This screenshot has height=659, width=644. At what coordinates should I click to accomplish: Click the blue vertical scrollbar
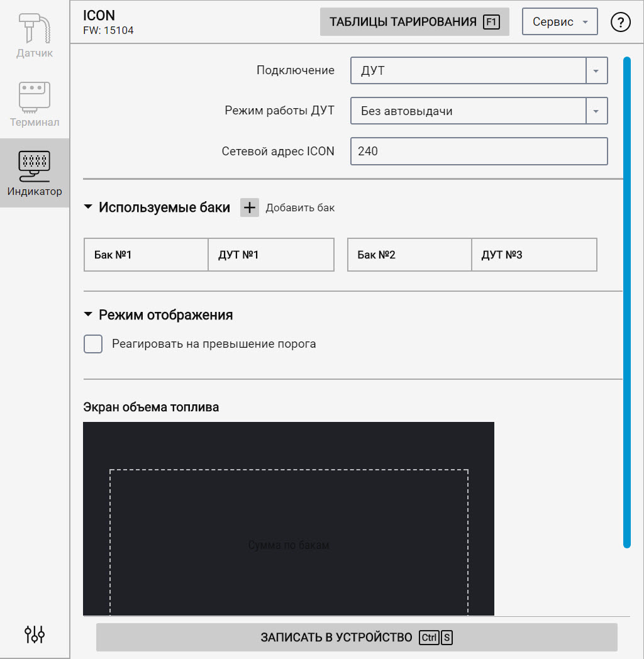pos(627,302)
